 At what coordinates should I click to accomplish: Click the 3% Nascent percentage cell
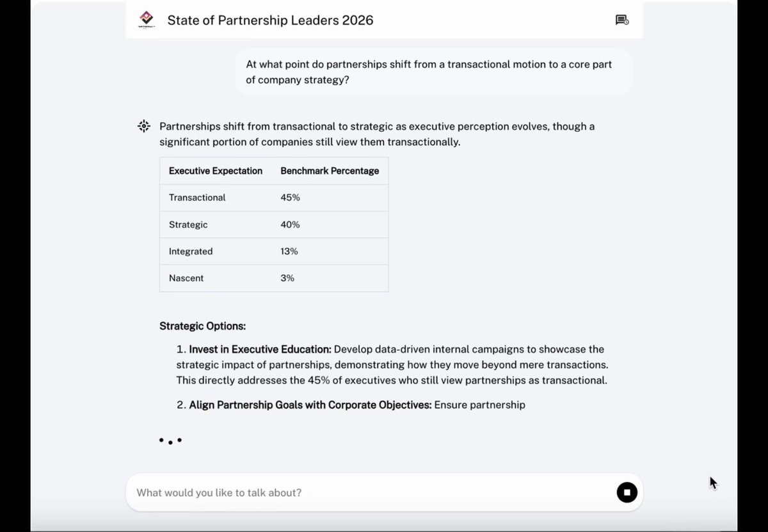point(287,278)
